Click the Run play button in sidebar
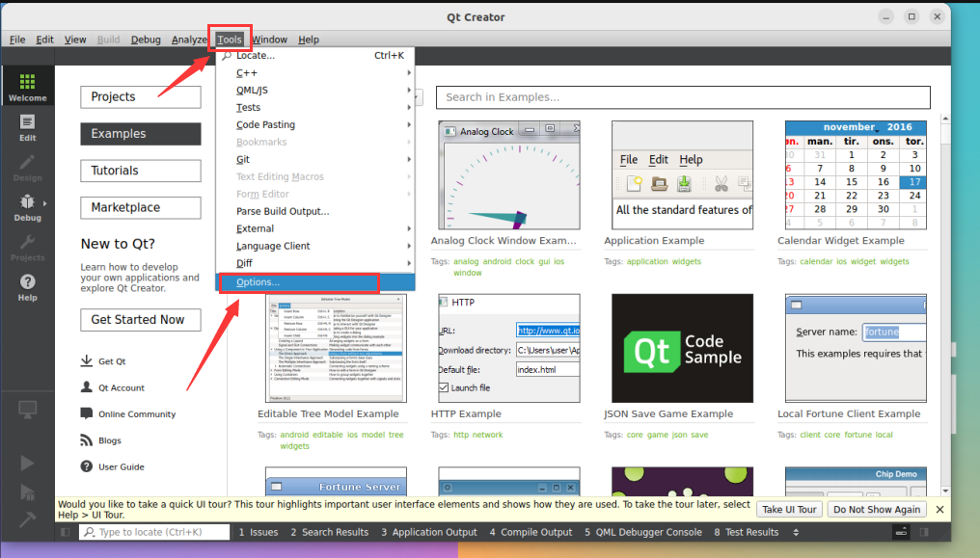980x558 pixels. pyautogui.click(x=27, y=464)
